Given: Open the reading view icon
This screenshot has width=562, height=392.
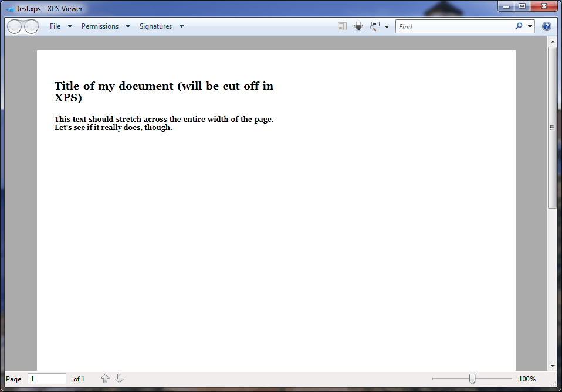Looking at the screenshot, I should coord(342,26).
